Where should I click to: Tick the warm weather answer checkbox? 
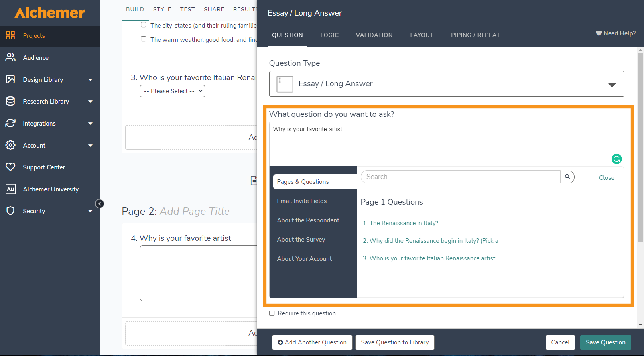click(144, 39)
